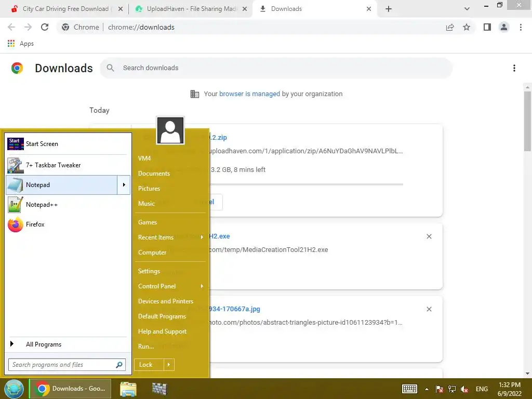Click the Action Center flag icon
532x399 pixels.
[x=440, y=389]
